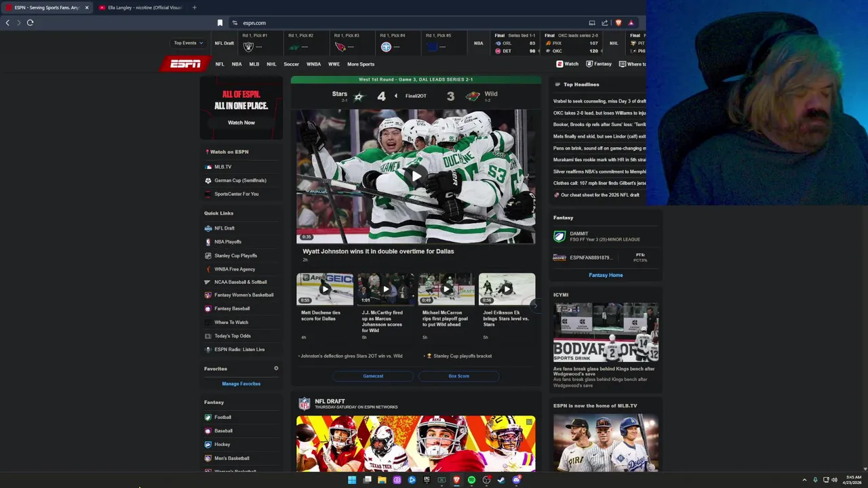Screen dimensions: 868x488
Task: Click the NFL shield logo by NFL Draft
Action: click(x=304, y=404)
